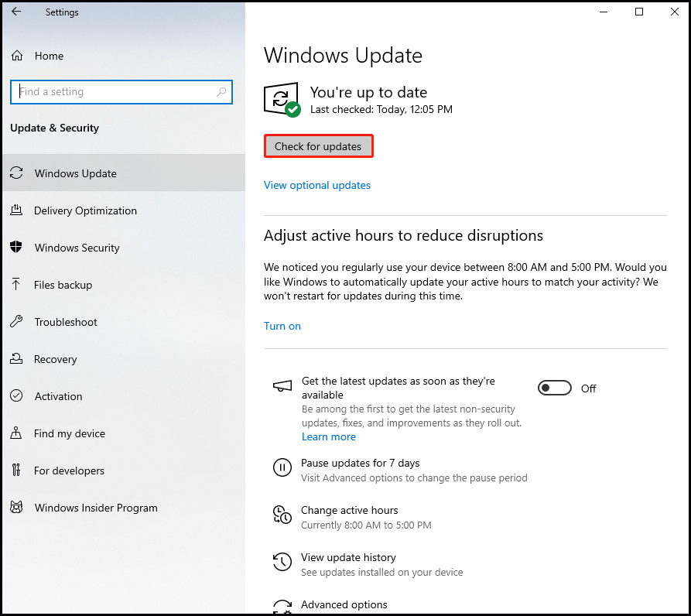Click the Delivery Optimization icon
The image size is (691, 616).
coord(16,210)
